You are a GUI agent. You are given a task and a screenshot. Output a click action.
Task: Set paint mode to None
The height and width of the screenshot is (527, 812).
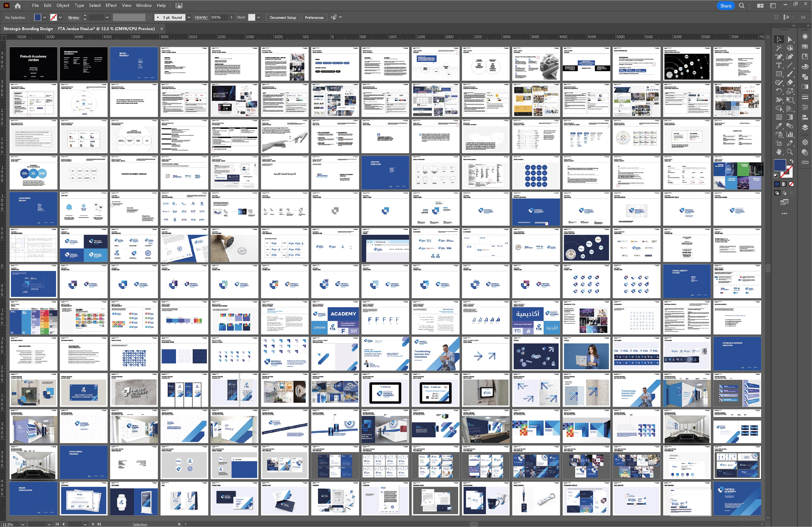click(791, 184)
